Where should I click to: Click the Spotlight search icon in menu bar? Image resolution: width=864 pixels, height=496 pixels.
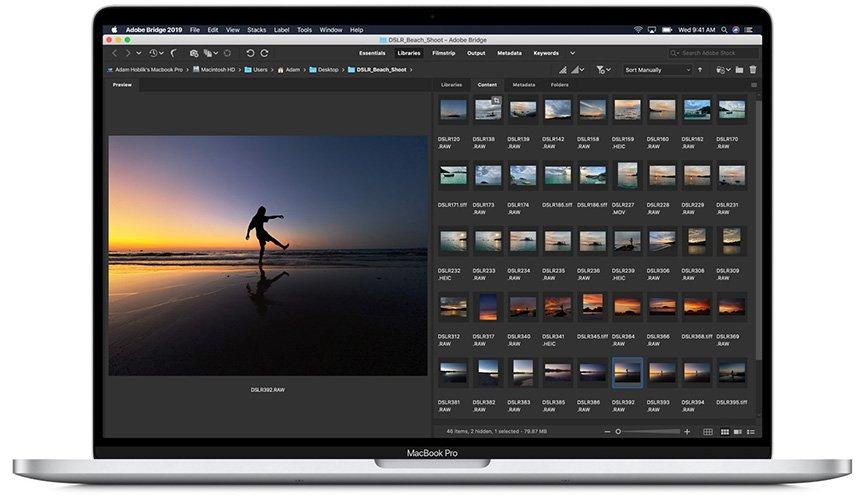click(724, 30)
